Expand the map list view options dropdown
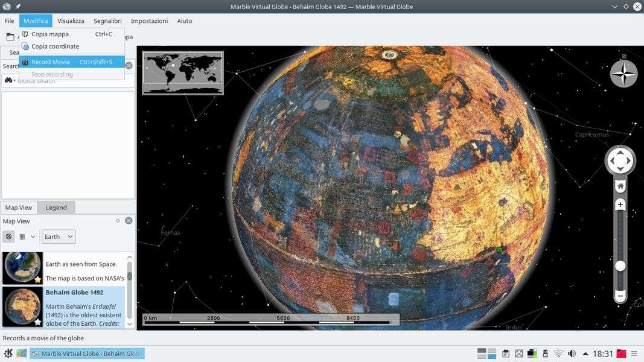 27,237
